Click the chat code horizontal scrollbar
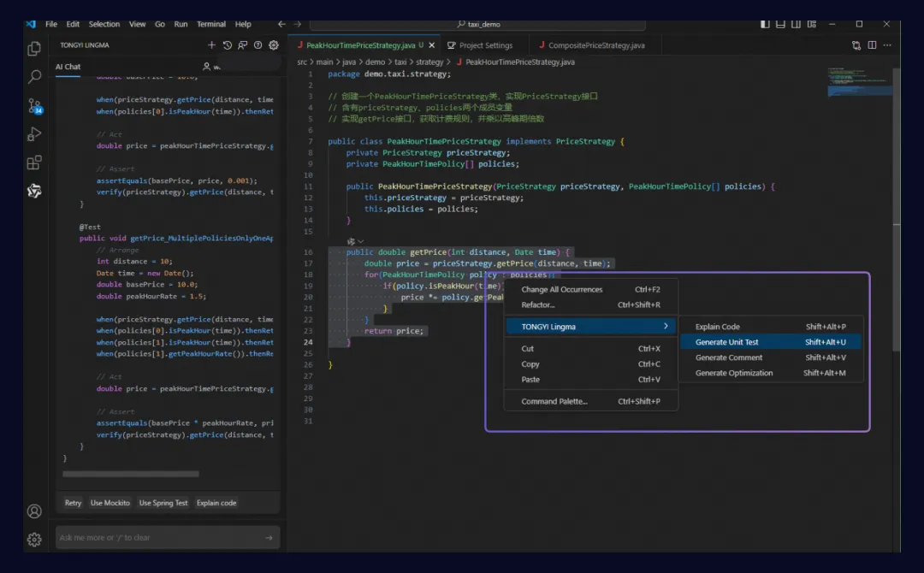This screenshot has width=924, height=573. pyautogui.click(x=131, y=474)
